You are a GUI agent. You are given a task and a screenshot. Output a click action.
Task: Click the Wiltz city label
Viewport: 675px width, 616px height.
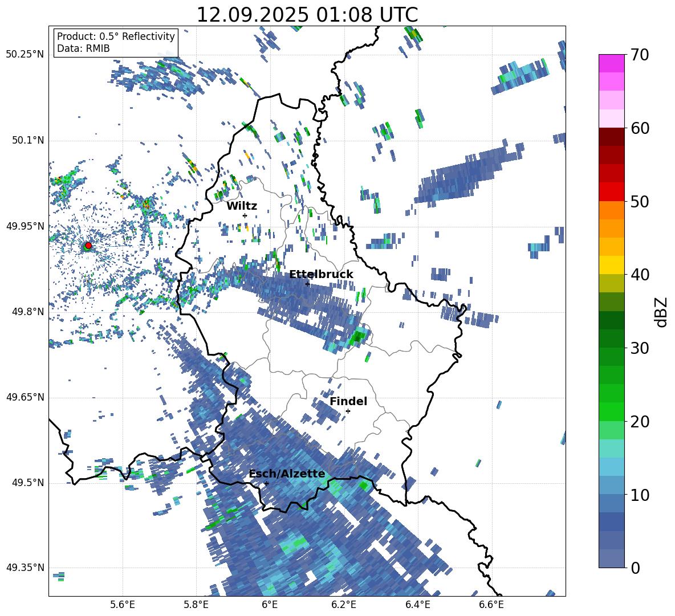coord(242,206)
